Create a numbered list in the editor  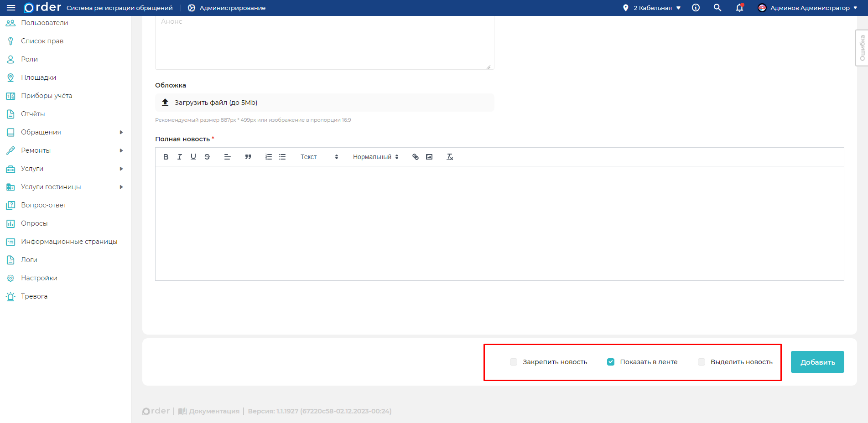point(269,157)
